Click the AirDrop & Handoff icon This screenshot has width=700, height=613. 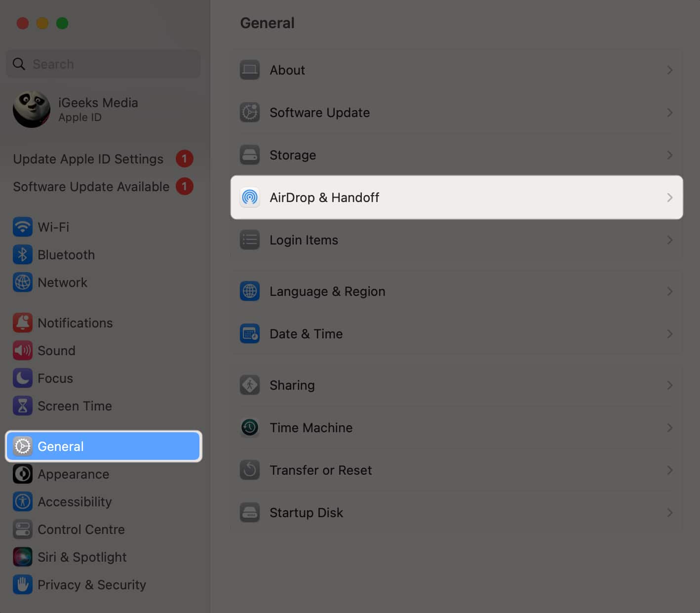click(250, 198)
